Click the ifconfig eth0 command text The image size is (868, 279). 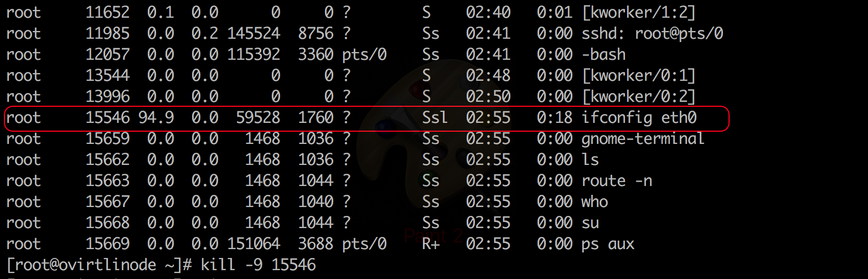(639, 117)
